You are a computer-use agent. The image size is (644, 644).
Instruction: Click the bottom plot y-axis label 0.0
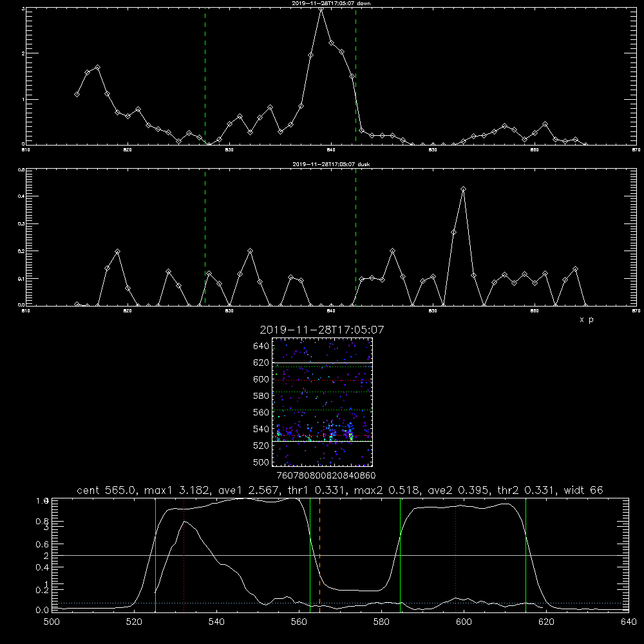(43, 610)
